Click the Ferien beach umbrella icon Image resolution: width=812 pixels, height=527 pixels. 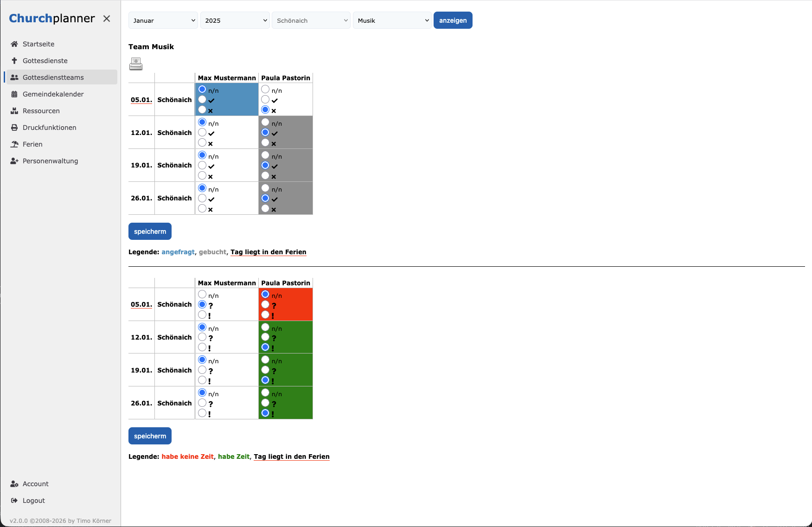14,144
